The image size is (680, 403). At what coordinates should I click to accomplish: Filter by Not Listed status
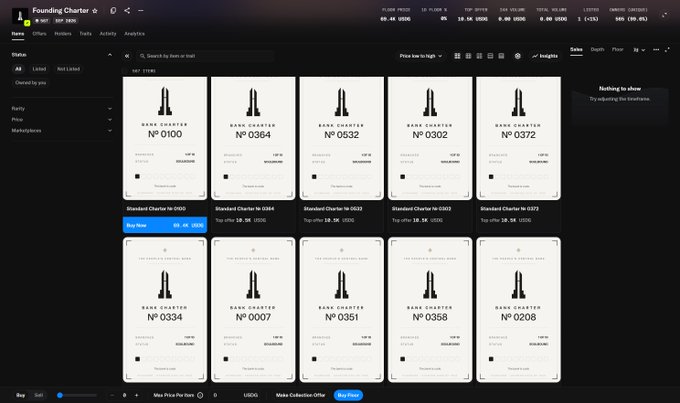click(69, 69)
